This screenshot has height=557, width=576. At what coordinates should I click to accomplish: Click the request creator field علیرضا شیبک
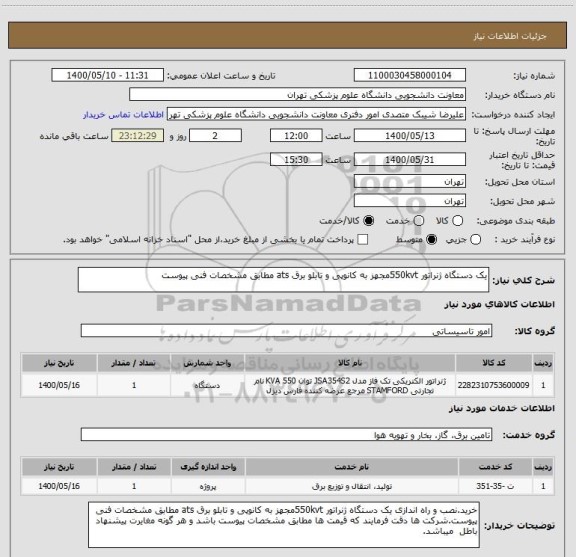click(x=316, y=114)
